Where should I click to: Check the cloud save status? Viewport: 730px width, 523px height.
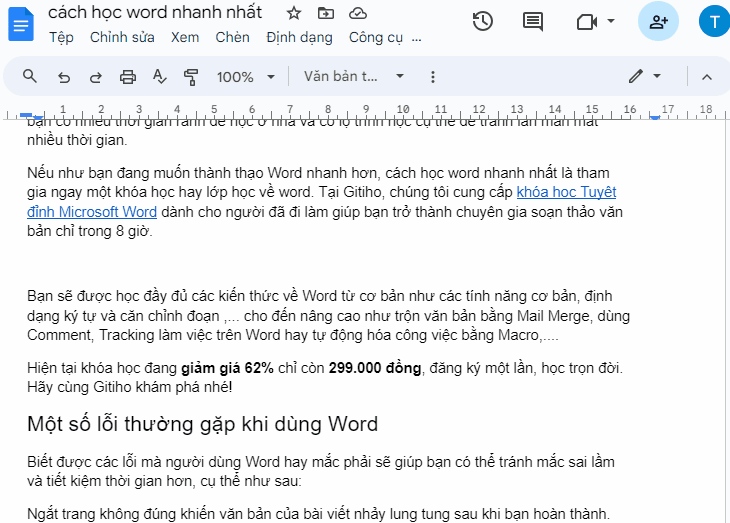(x=357, y=13)
